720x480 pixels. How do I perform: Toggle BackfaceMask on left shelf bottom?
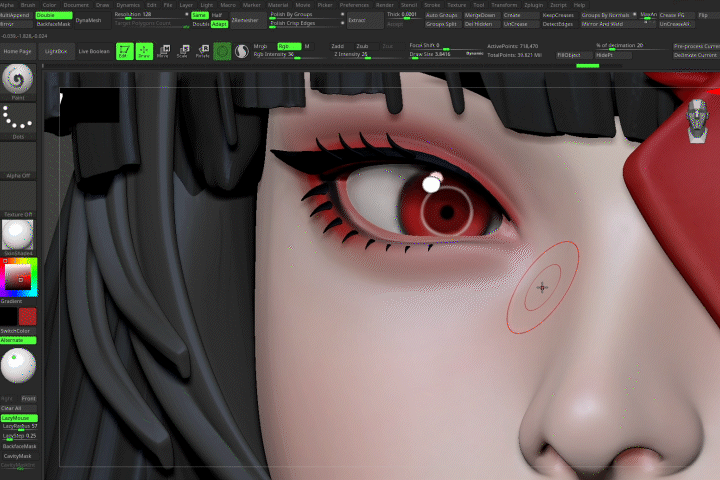(x=19, y=446)
